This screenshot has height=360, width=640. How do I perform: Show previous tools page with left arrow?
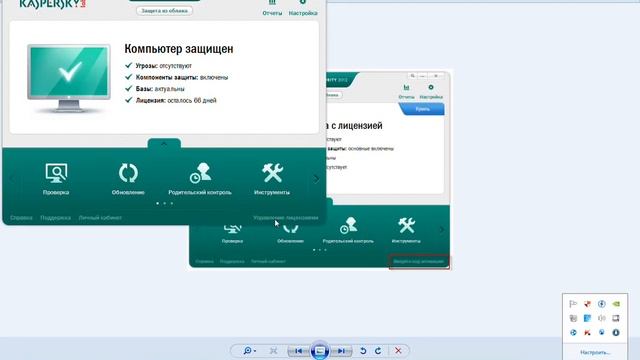tap(11, 179)
